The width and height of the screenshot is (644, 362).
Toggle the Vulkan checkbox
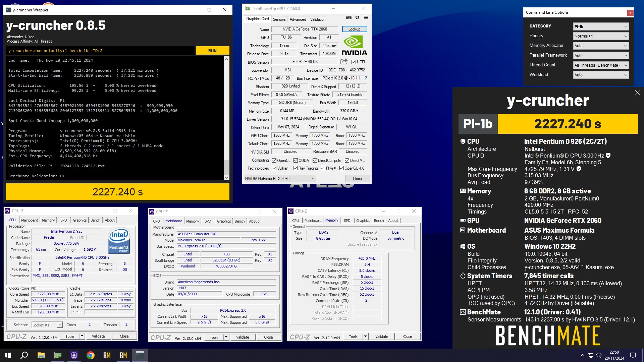point(274,168)
